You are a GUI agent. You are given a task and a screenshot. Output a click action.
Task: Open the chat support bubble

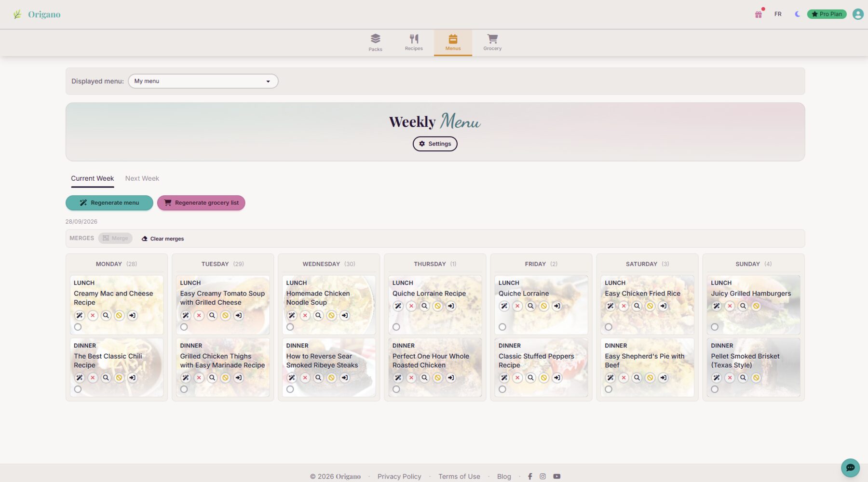point(850,468)
